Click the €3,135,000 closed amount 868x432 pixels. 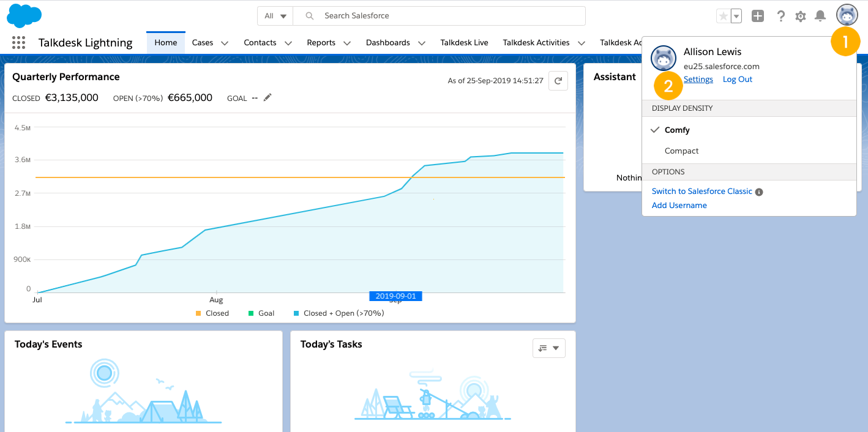point(72,97)
